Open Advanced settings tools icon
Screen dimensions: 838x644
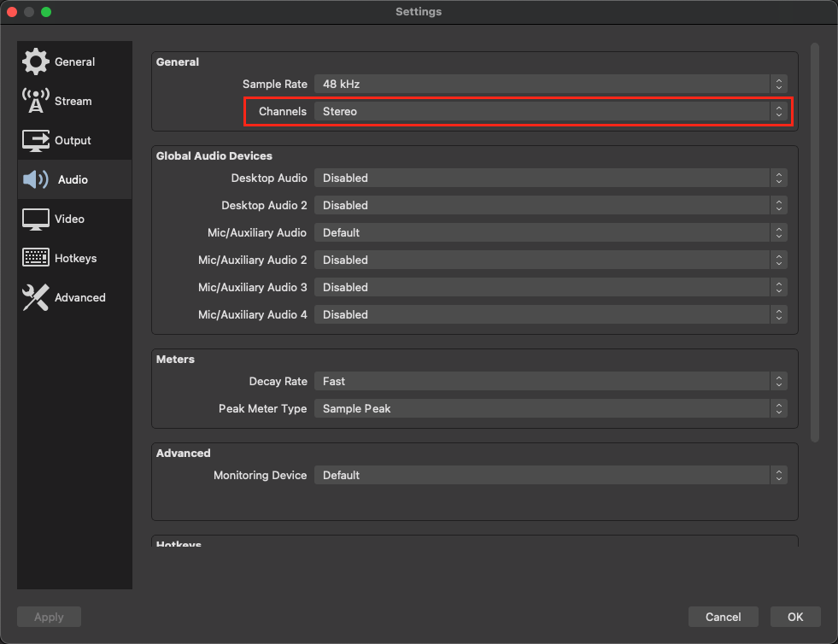pyautogui.click(x=36, y=297)
